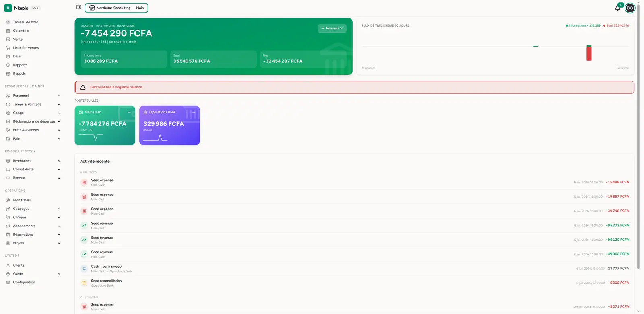Image resolution: width=644 pixels, height=314 pixels.
Task: Click the Comptabilité book icon
Action: [x=8, y=169]
